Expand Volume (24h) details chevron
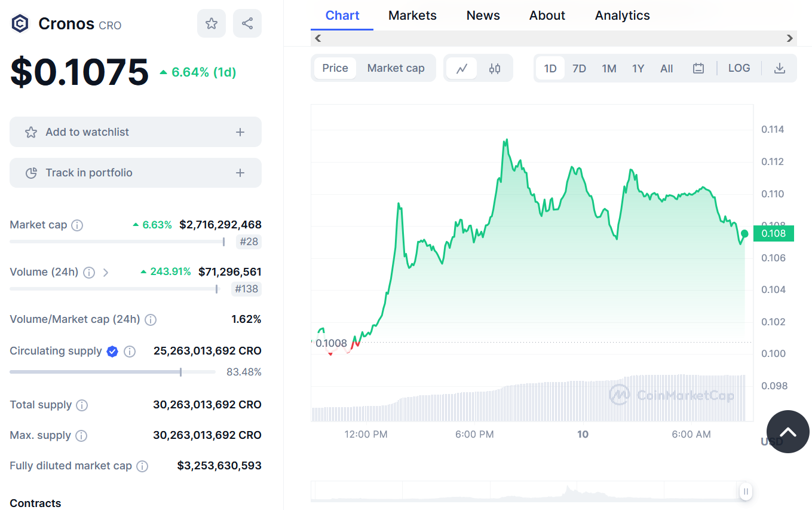The image size is (812, 510). [x=106, y=273]
